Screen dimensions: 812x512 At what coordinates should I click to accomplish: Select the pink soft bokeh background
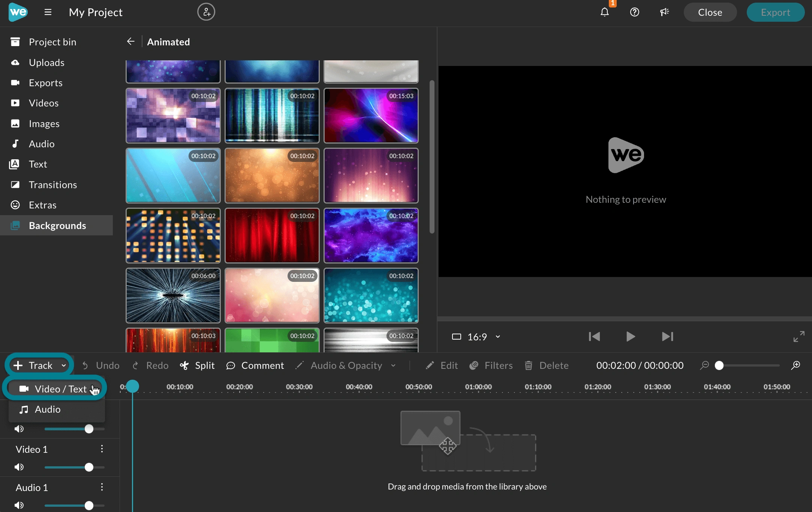(272, 295)
